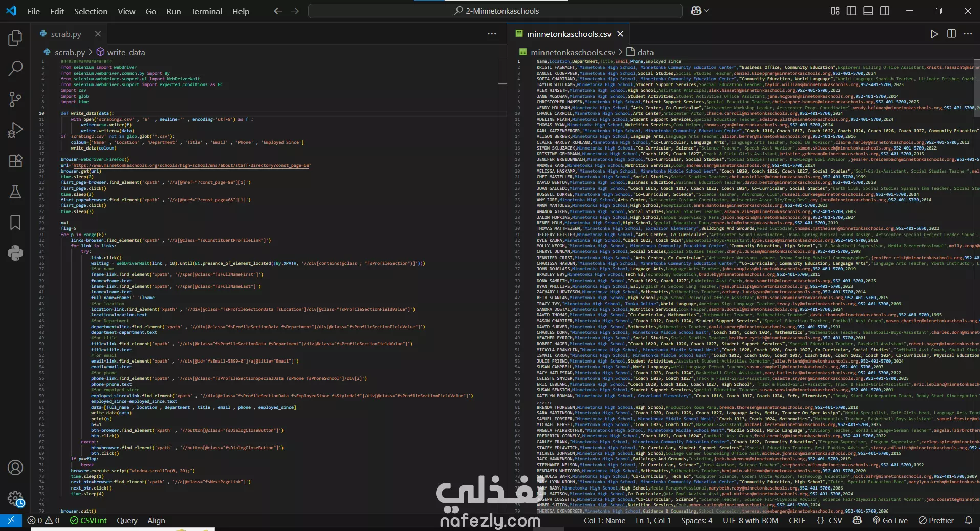Open More Actions in the CSV editor group
This screenshot has width=980, height=531.
pyautogui.click(x=968, y=34)
